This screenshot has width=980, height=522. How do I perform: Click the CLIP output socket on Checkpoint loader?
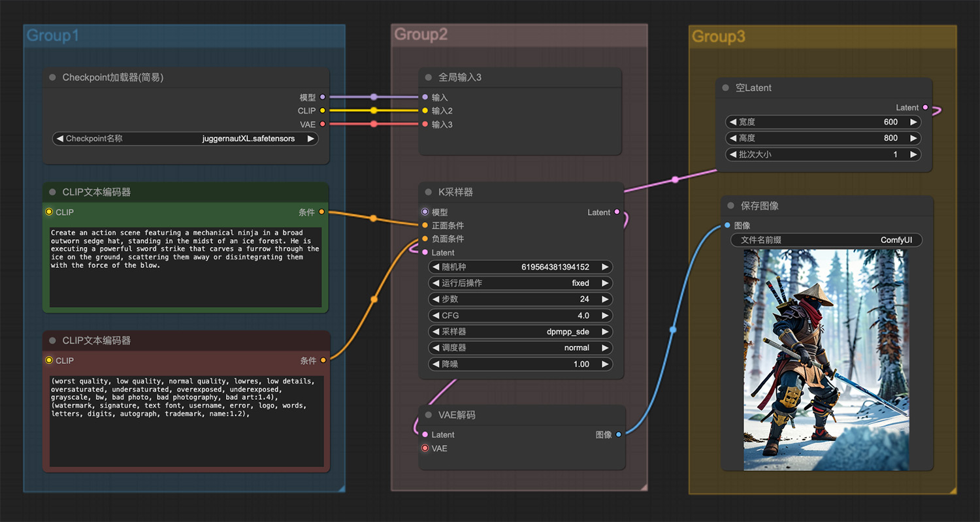click(323, 110)
